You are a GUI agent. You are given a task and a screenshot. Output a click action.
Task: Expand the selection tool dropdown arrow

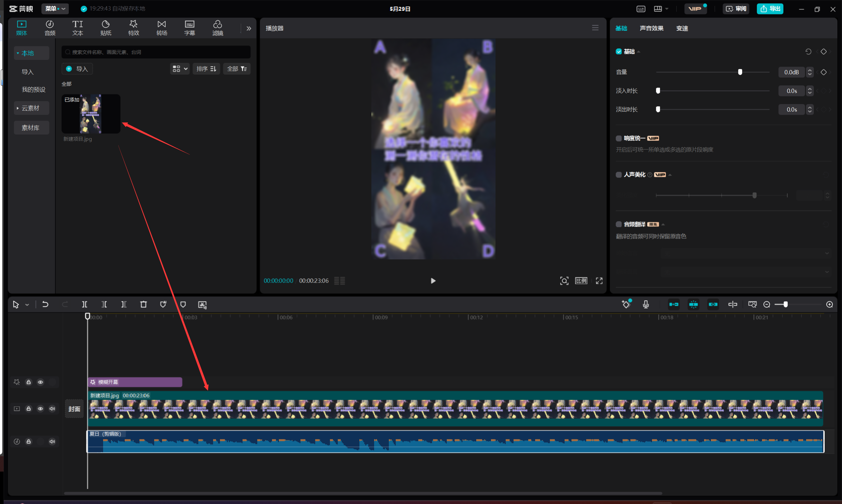click(x=27, y=305)
